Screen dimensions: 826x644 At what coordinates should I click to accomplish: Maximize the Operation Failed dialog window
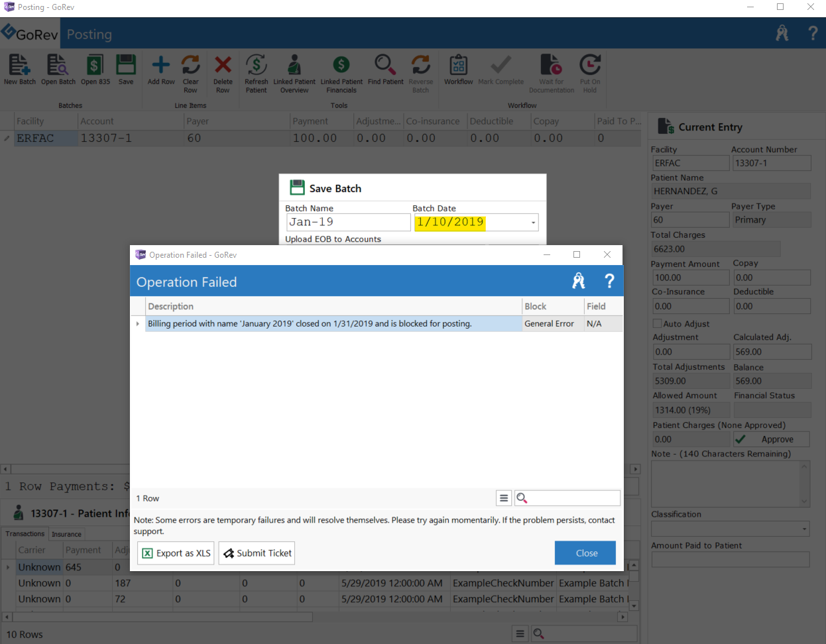point(577,254)
